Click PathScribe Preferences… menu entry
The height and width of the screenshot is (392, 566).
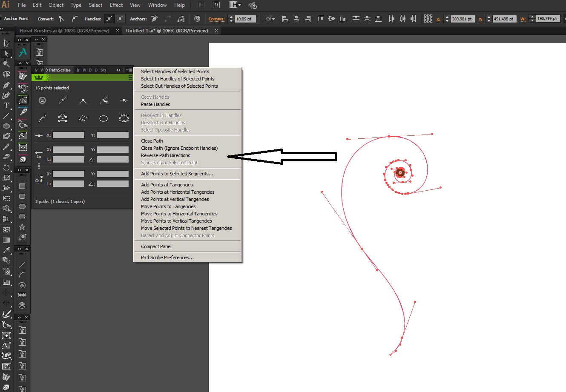click(167, 258)
